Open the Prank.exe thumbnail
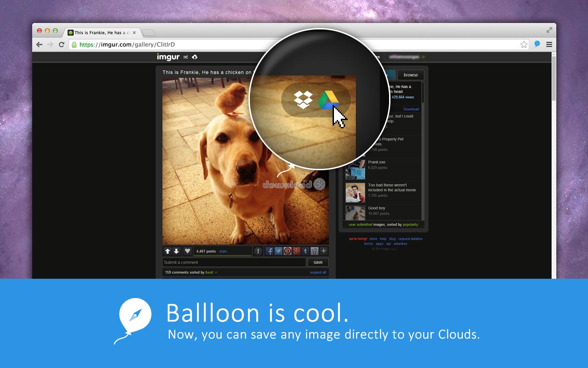588x368 pixels. (355, 170)
